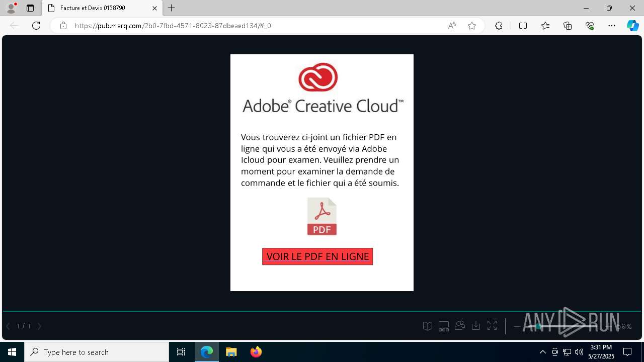This screenshot has height=362, width=644.
Task: Click the PDF file icon in the document
Action: 322,216
